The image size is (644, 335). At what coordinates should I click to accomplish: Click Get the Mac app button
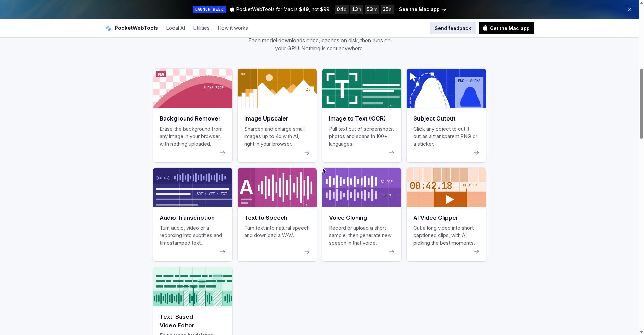506,28
